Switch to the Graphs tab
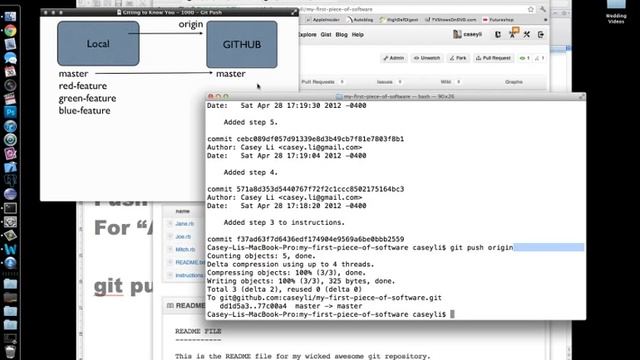640x360 pixels. [x=513, y=82]
